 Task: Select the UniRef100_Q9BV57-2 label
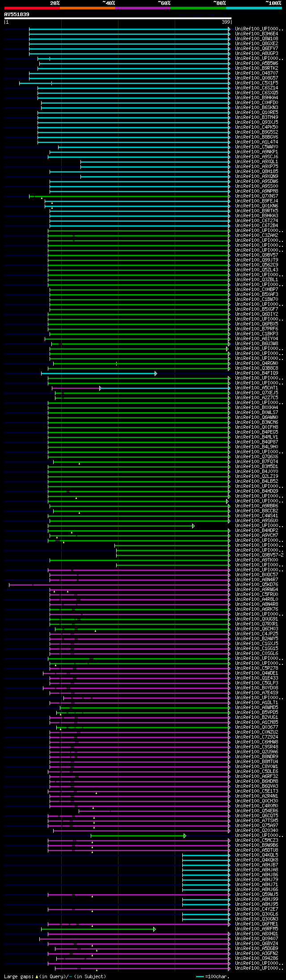(x=259, y=555)
